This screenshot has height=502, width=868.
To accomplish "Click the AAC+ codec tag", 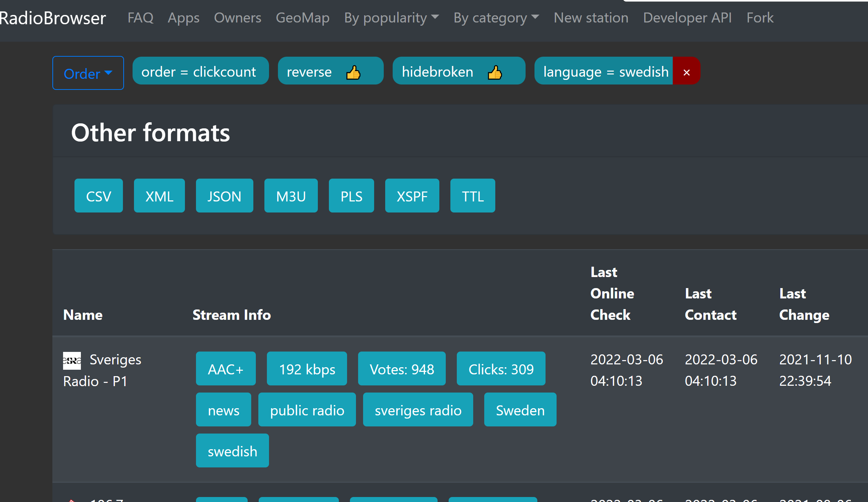I will click(x=226, y=369).
